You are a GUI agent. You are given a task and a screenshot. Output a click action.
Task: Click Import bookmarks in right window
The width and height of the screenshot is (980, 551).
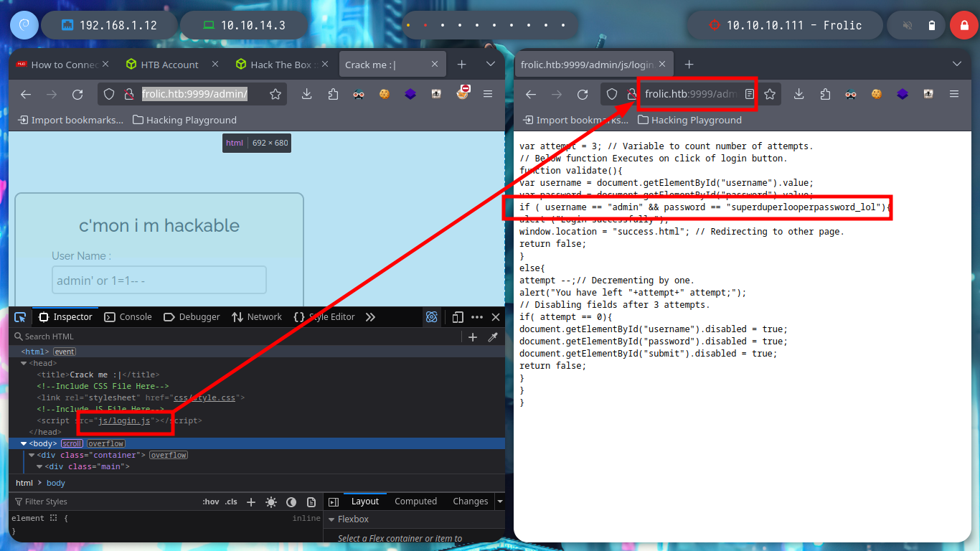pyautogui.click(x=574, y=120)
